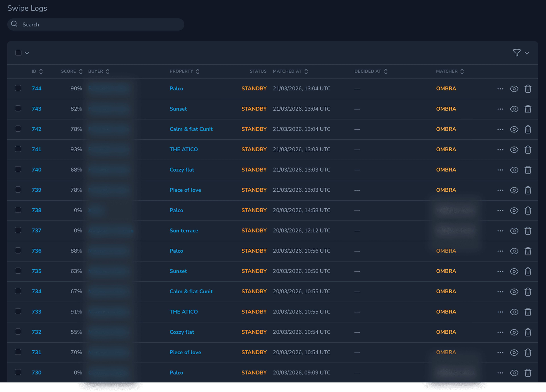Open swipe log 744 via its ID link

tap(36, 89)
